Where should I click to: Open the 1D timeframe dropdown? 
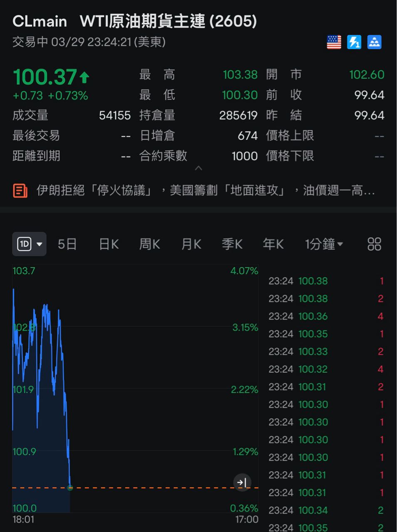(x=29, y=244)
